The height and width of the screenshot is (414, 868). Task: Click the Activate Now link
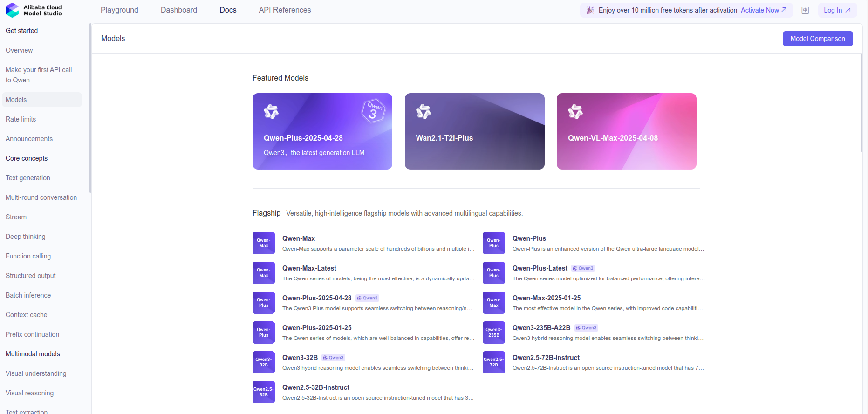pos(764,10)
